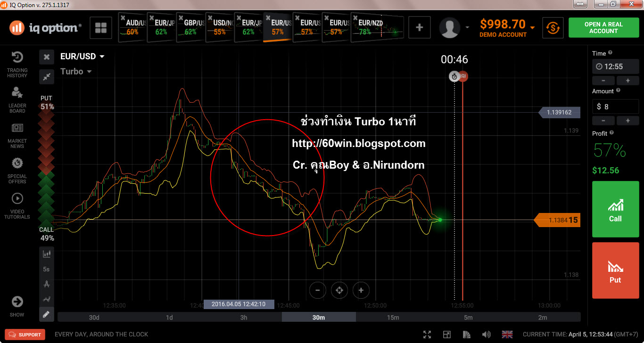Click the stopwatch purchase deadline marker
This screenshot has height=343, width=644.
tap(454, 76)
